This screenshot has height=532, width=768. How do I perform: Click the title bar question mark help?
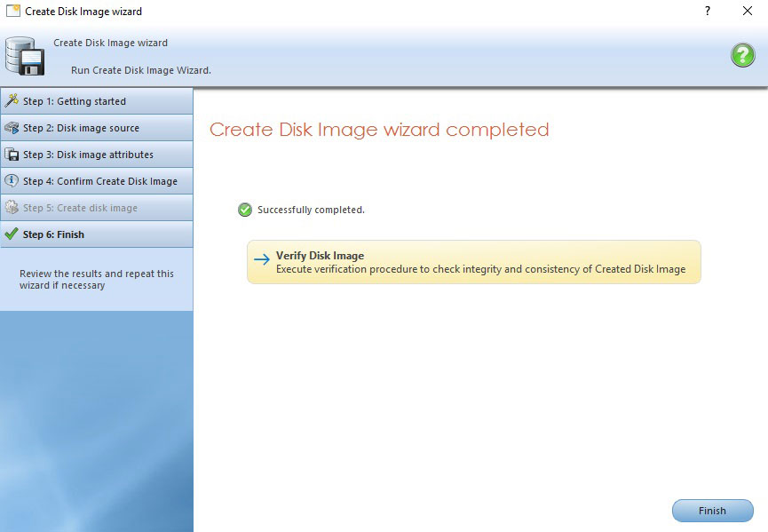[708, 11]
